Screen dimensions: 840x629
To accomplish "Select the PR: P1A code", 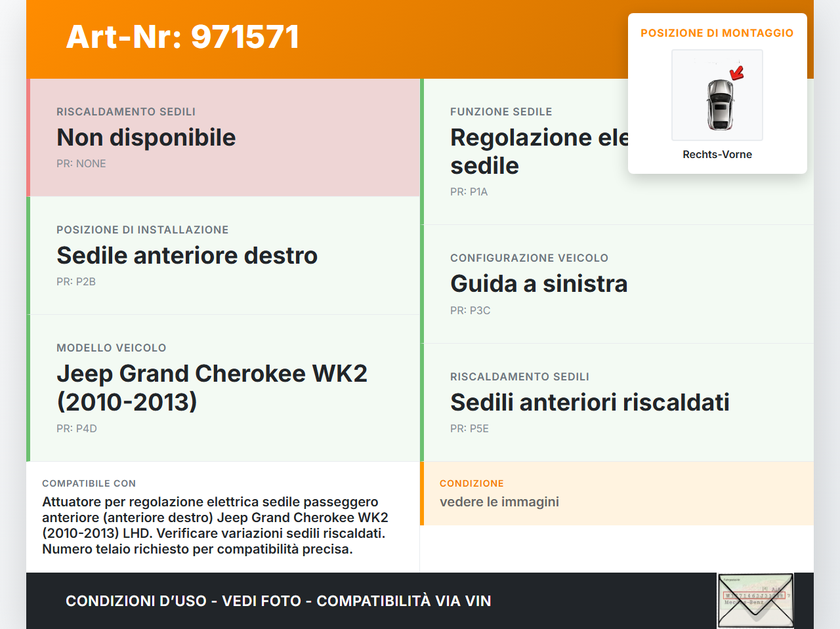I will [469, 192].
